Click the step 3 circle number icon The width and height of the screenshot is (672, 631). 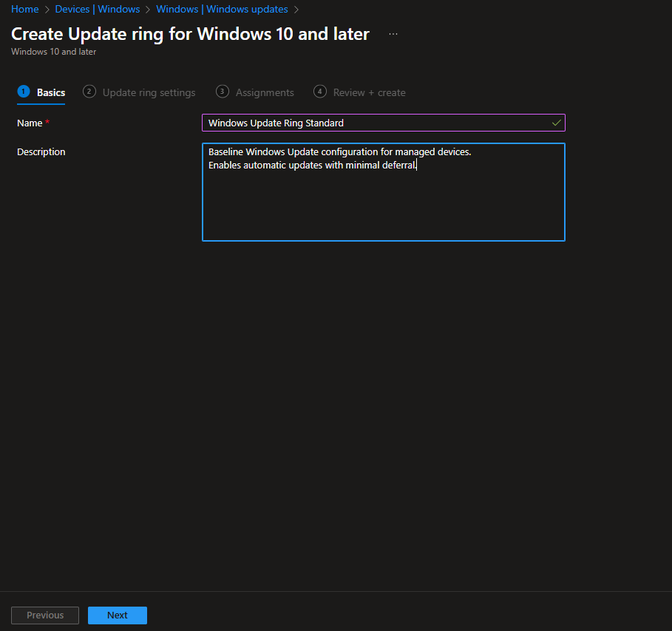[x=222, y=92]
